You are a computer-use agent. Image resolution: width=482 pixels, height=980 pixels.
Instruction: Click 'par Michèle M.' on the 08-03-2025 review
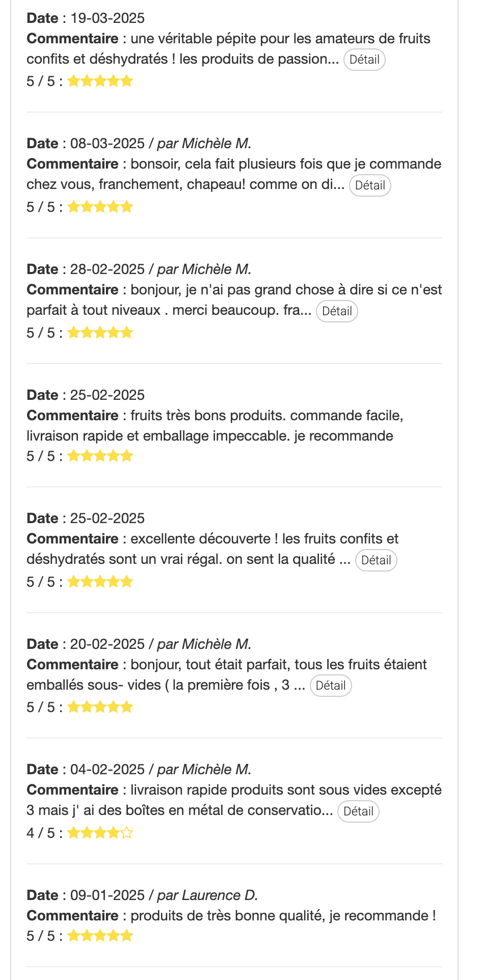(x=204, y=144)
